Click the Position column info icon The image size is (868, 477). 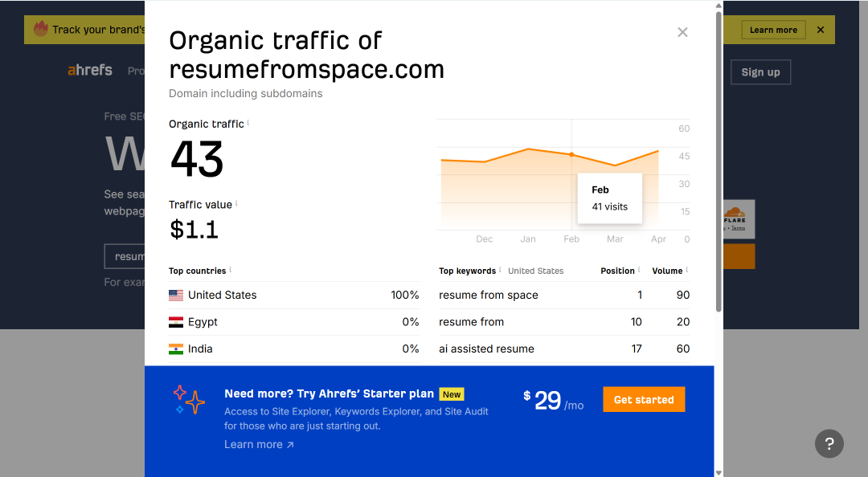pos(639,270)
